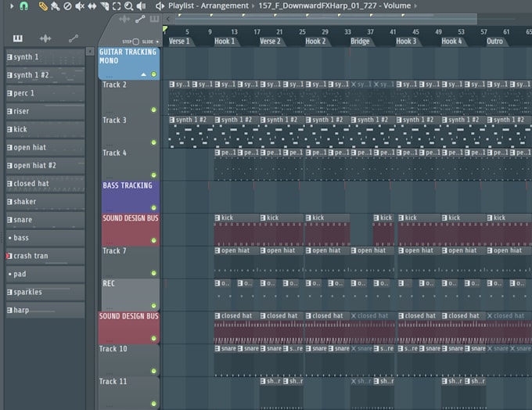532x410 pixels.
Task: Click the arrow after Arrangement breadcrumb
Action: click(x=253, y=6)
